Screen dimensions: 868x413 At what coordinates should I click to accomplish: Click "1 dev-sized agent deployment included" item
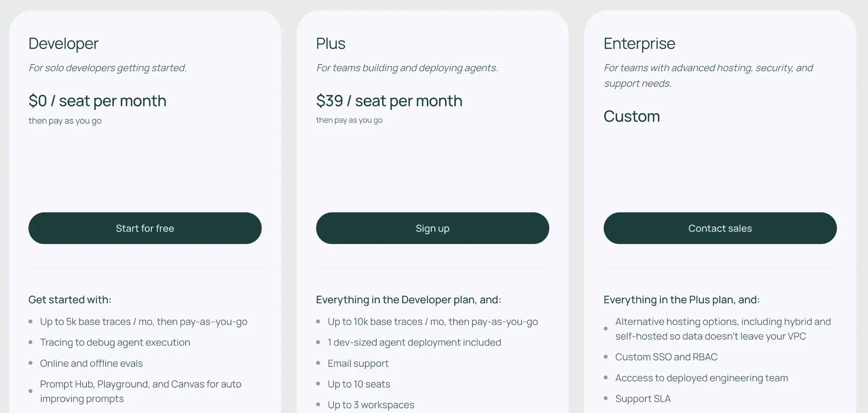[x=414, y=343]
